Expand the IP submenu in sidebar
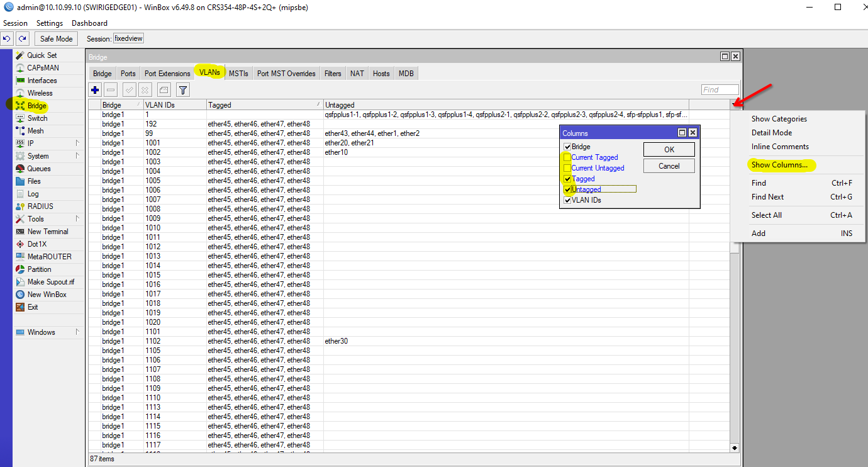The width and height of the screenshot is (868, 467). coord(77,143)
